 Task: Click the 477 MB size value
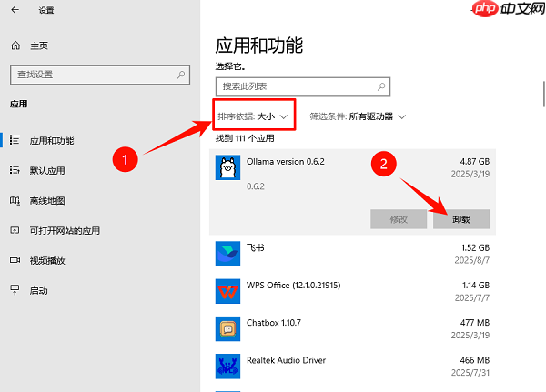(x=475, y=323)
